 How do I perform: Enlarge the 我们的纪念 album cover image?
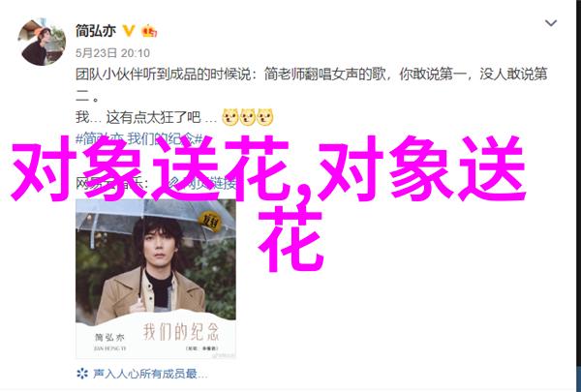click(x=156, y=278)
